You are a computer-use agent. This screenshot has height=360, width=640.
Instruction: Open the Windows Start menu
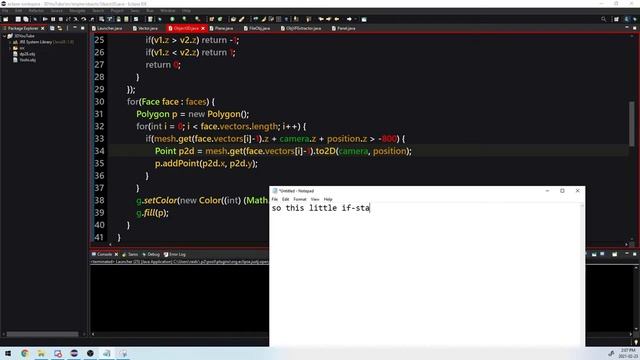pyautogui.click(x=8, y=353)
